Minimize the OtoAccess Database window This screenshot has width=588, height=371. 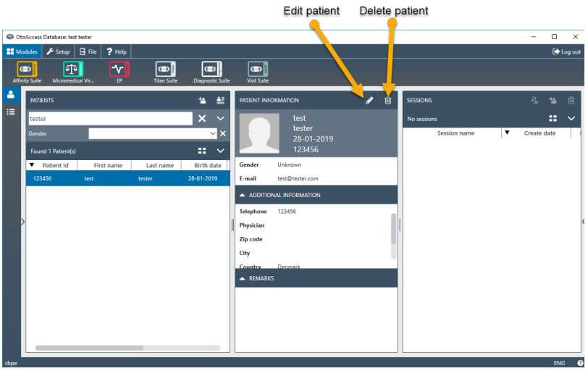[x=534, y=37]
